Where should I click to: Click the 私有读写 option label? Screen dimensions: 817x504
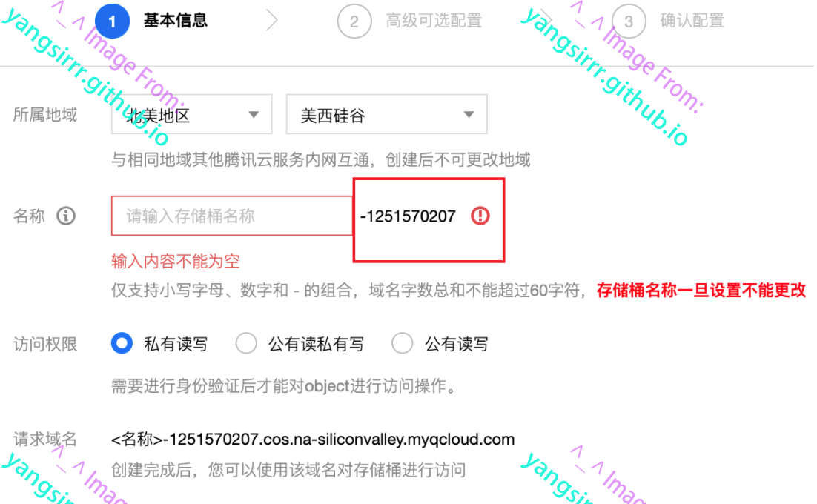176,344
